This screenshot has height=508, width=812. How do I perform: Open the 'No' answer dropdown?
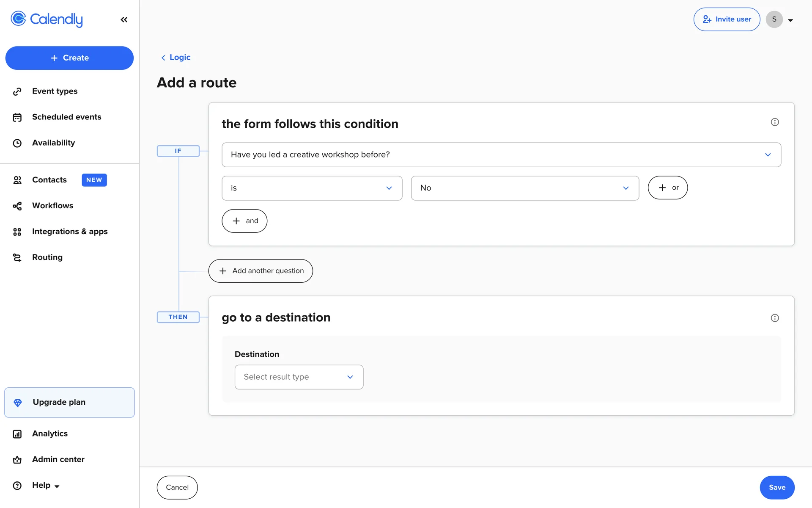pos(524,188)
